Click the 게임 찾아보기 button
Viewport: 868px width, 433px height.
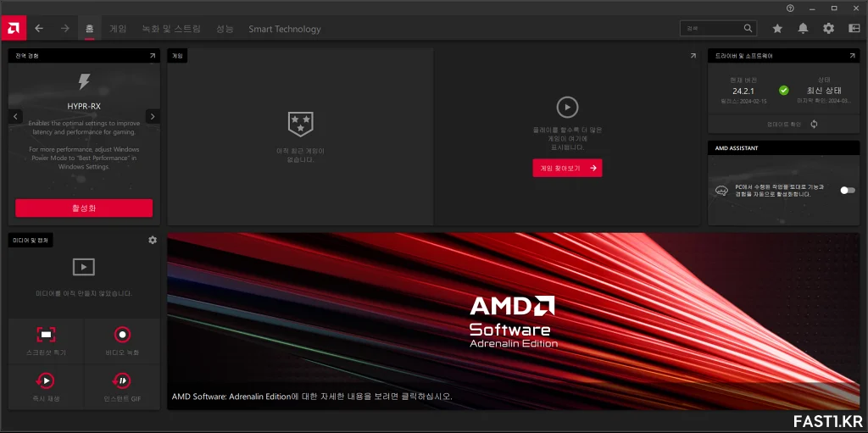[x=567, y=168]
